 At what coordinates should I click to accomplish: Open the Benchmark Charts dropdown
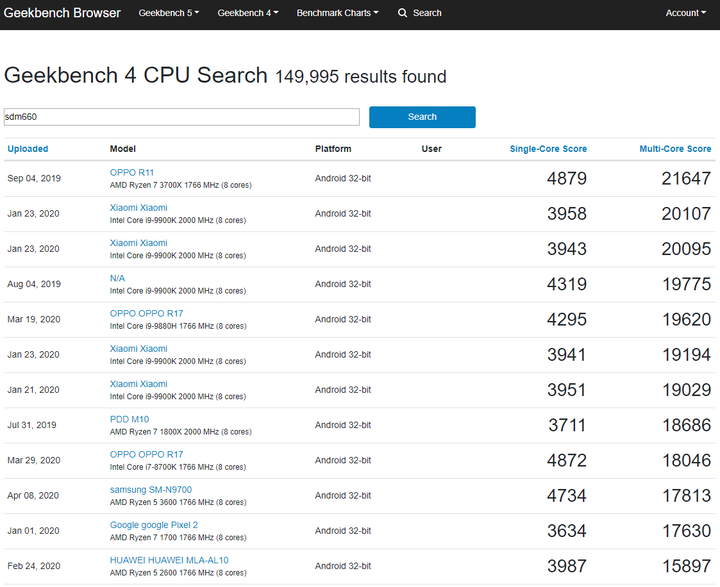pyautogui.click(x=338, y=13)
